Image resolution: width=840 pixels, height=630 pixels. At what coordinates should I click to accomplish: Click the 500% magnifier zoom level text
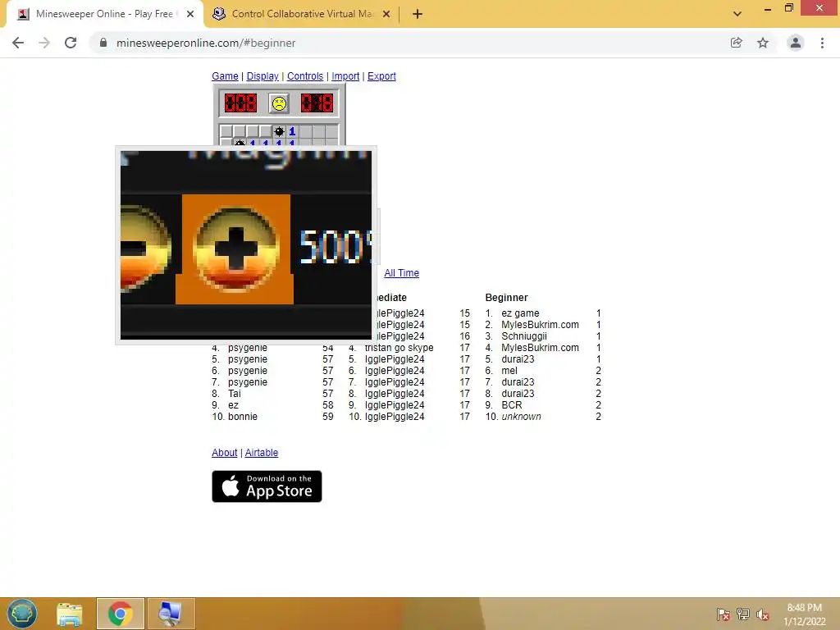(x=335, y=248)
